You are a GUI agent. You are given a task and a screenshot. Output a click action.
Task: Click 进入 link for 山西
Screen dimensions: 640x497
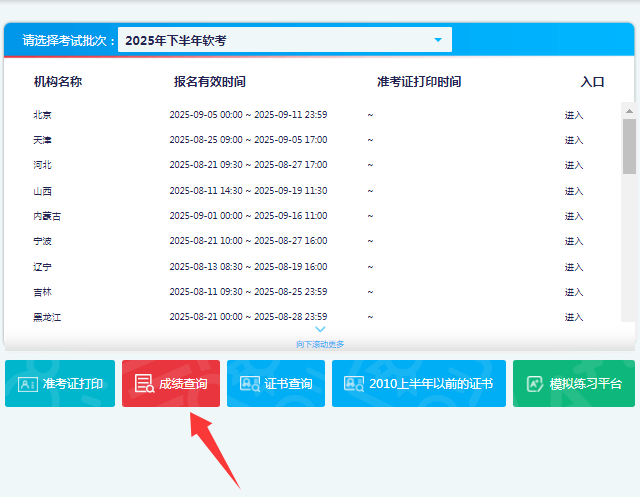pyautogui.click(x=574, y=191)
